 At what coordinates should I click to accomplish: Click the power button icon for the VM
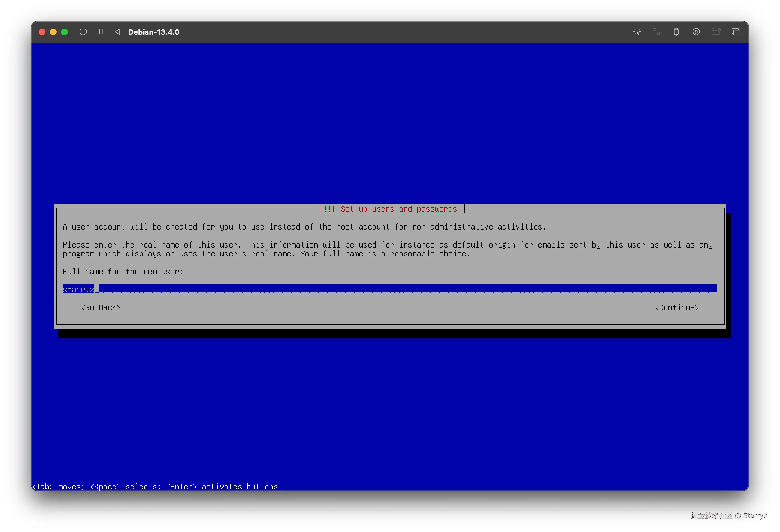click(83, 32)
